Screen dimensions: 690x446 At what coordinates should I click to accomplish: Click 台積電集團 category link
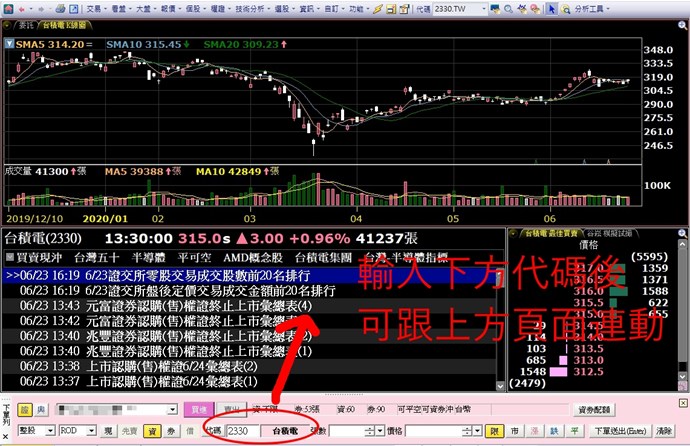[323, 258]
